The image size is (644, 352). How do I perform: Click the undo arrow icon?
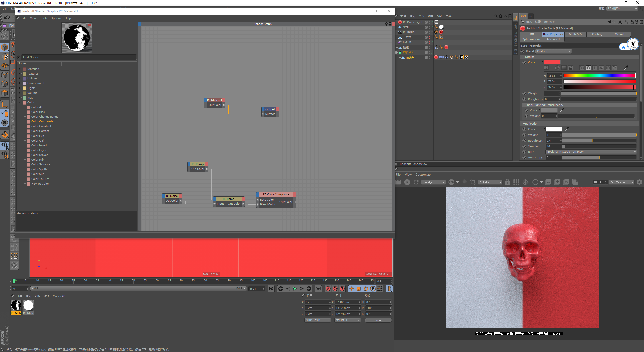pos(7,17)
